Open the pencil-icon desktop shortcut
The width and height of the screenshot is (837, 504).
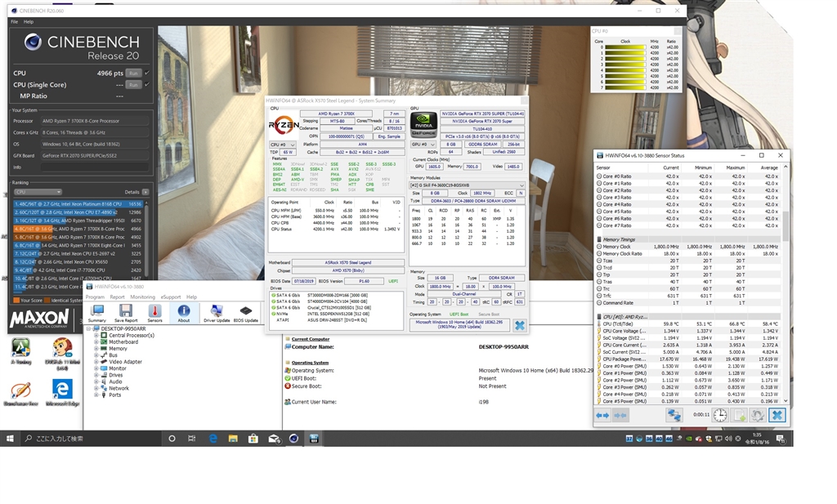click(x=20, y=393)
